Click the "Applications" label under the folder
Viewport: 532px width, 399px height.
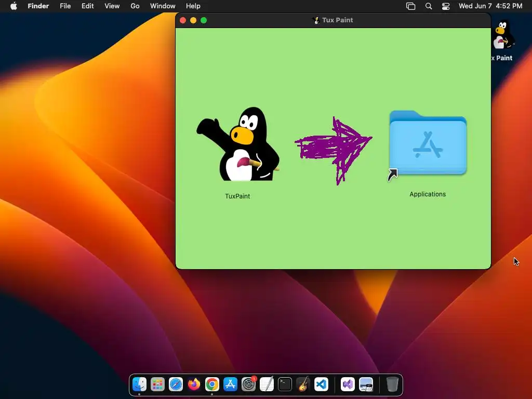coord(428,194)
